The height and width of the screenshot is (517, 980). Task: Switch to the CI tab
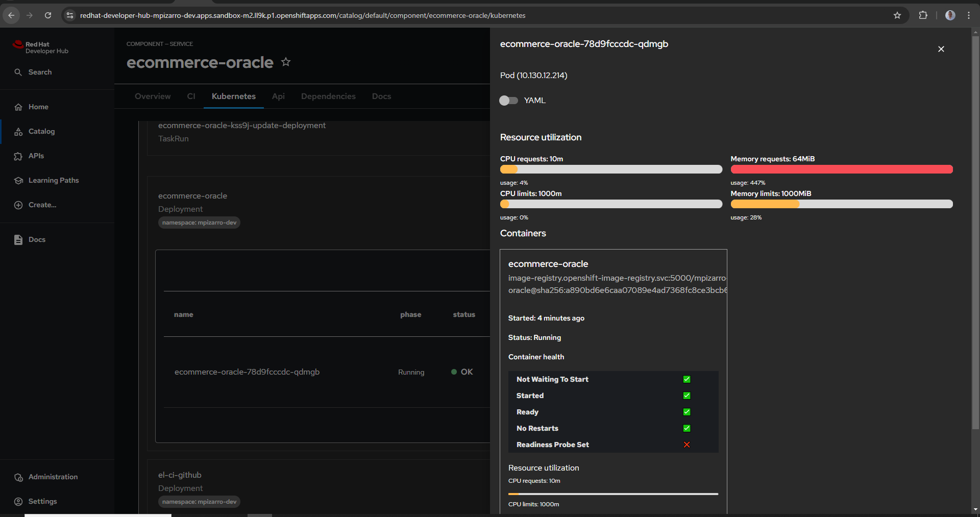tap(191, 96)
